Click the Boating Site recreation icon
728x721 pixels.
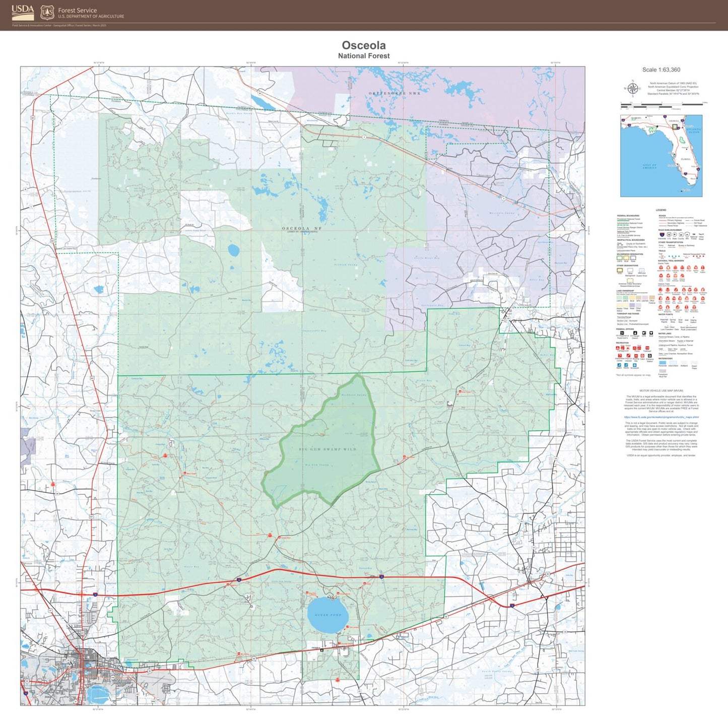point(635,356)
